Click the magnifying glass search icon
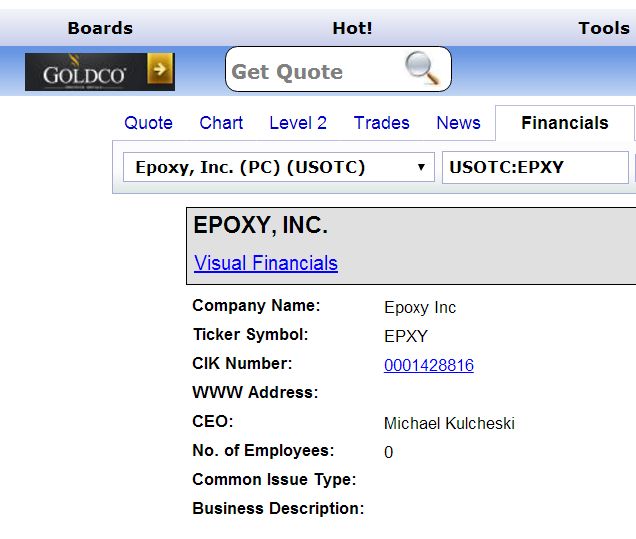636x539 pixels. (x=422, y=69)
